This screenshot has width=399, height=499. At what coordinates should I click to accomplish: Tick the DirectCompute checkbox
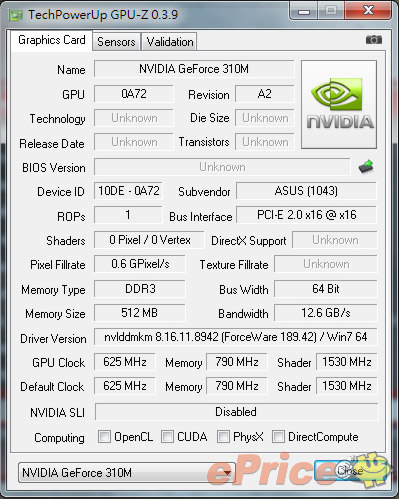click(278, 437)
